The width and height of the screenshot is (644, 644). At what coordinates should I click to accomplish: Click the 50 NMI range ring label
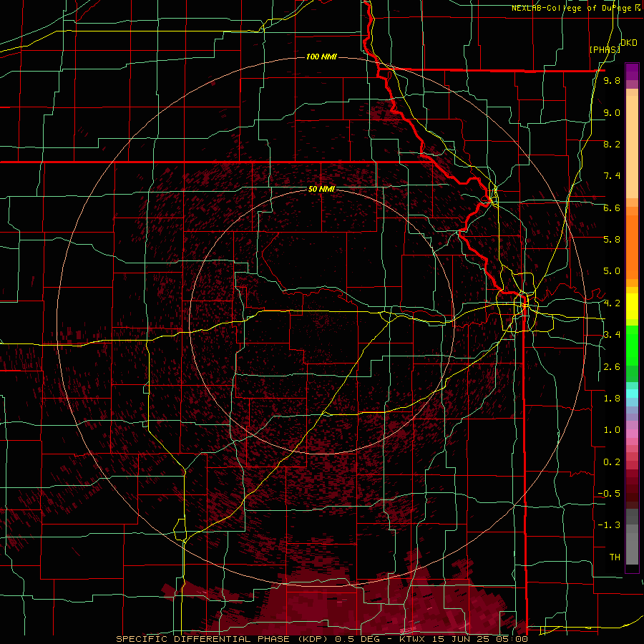pyautogui.click(x=321, y=190)
